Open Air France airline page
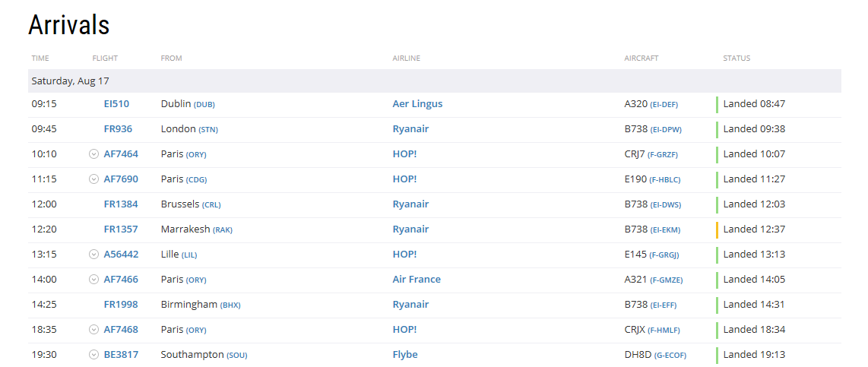The width and height of the screenshot is (868, 367). click(417, 279)
